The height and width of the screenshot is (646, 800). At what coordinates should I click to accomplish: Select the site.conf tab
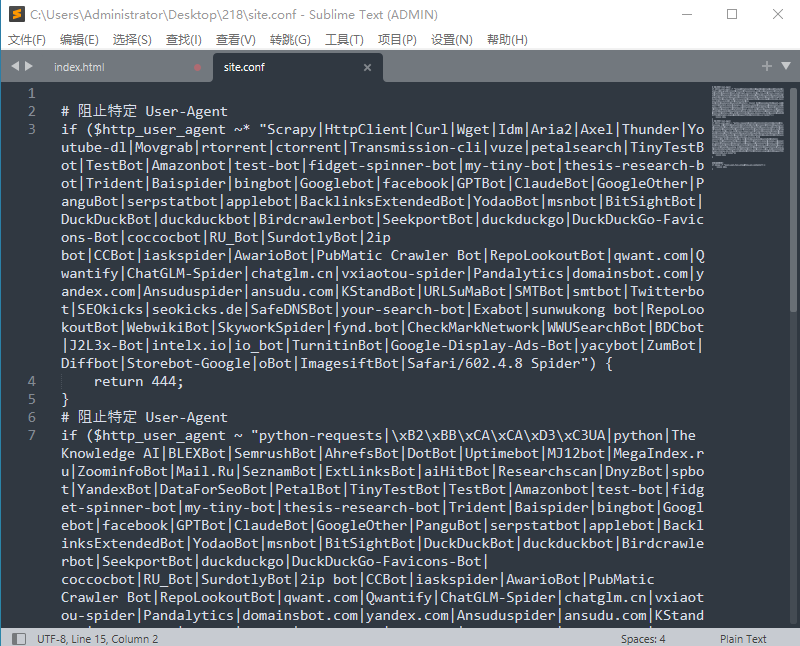click(244, 67)
